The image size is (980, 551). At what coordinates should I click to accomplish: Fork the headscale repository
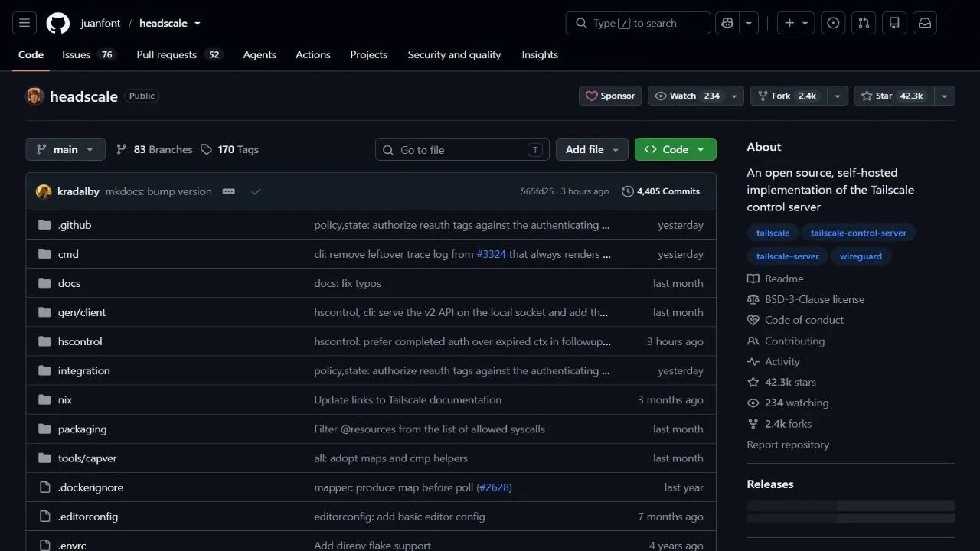[x=789, y=96]
